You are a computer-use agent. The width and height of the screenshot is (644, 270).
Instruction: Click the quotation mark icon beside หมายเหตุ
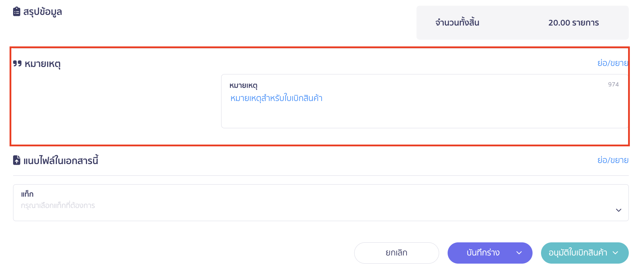click(17, 63)
